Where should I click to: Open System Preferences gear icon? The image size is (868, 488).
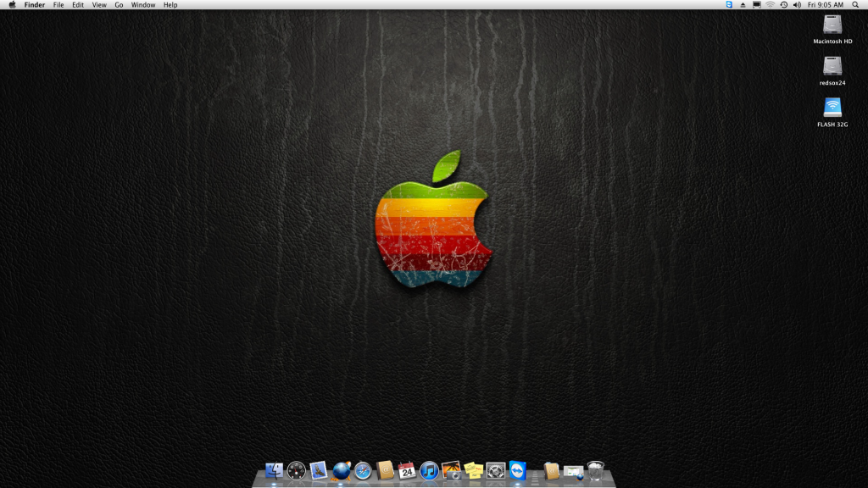click(495, 471)
